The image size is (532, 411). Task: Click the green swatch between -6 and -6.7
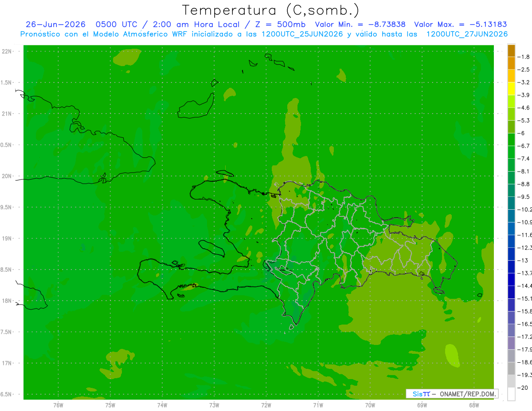tap(511, 140)
